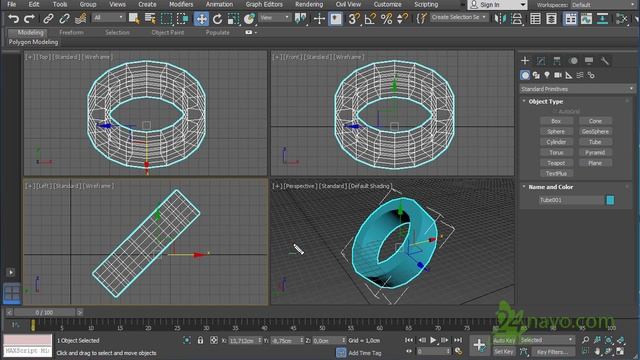Screen dimensions: 640x360
Task: Toggle the AutoGrid checkbox
Action: (x=555, y=111)
